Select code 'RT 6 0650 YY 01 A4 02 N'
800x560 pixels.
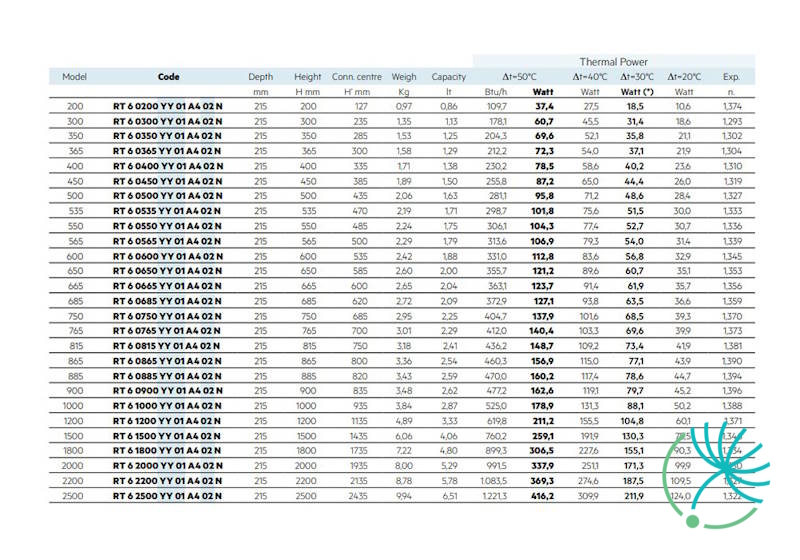[x=167, y=271]
